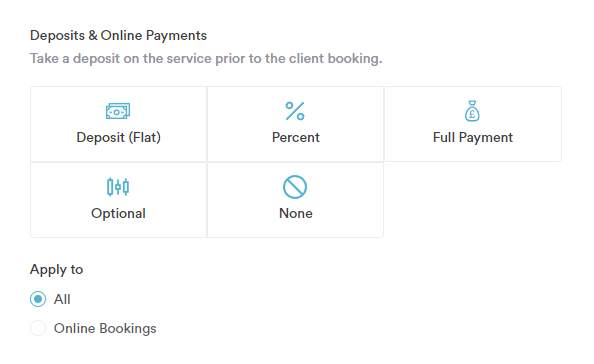This screenshot has width=594, height=364.
Task: Click the sliders icon above Optional
Action: click(118, 187)
